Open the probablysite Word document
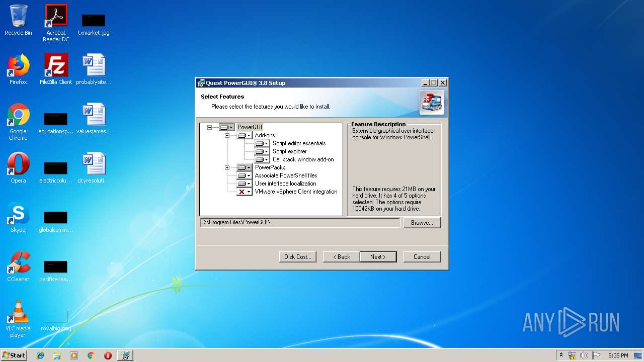This screenshot has height=362, width=644. pyautogui.click(x=94, y=69)
